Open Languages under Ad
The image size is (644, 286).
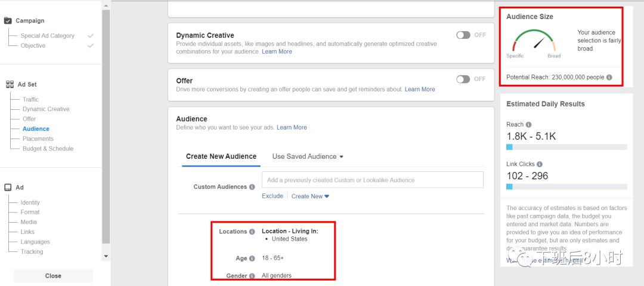click(x=35, y=242)
